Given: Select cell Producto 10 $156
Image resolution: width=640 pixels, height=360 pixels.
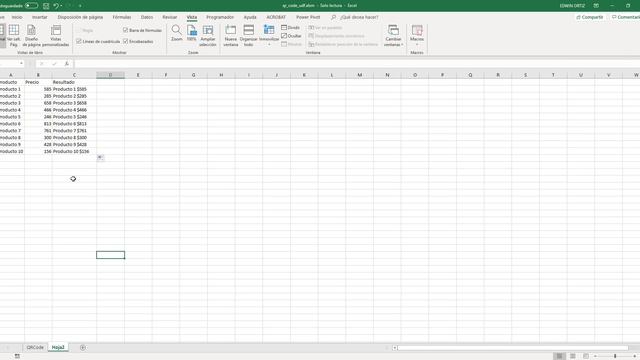Looking at the screenshot, I should pos(74,151).
